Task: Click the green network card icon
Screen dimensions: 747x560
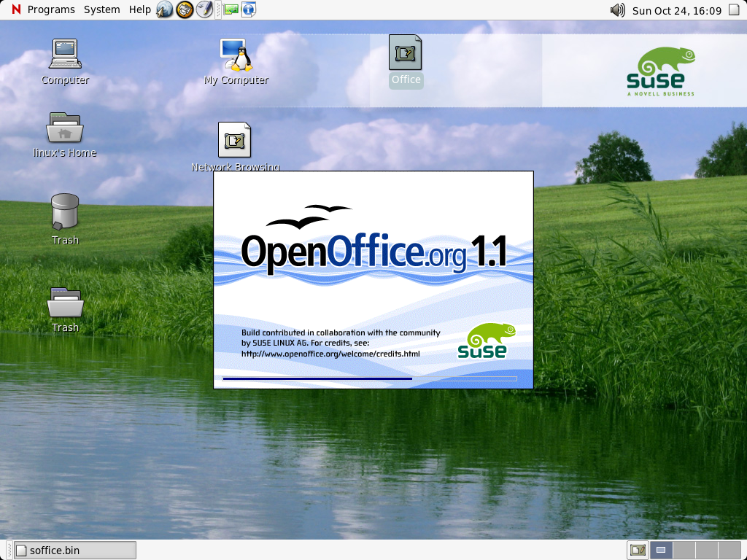Action: point(231,9)
